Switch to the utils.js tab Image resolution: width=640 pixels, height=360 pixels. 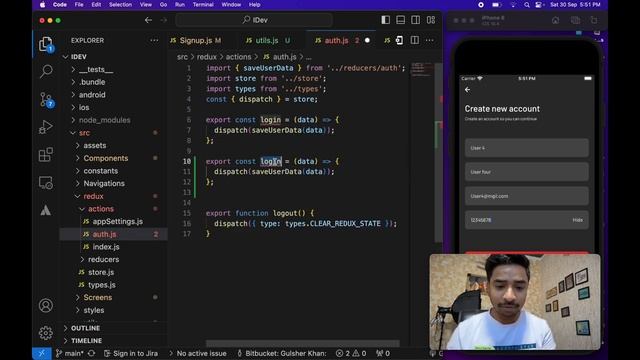pos(268,40)
